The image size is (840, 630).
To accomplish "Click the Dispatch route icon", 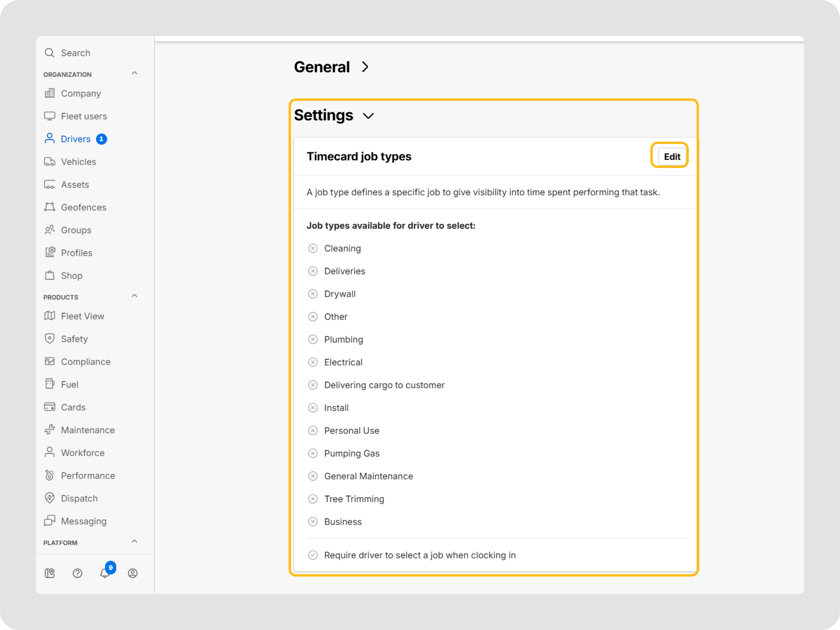I will coord(49,498).
